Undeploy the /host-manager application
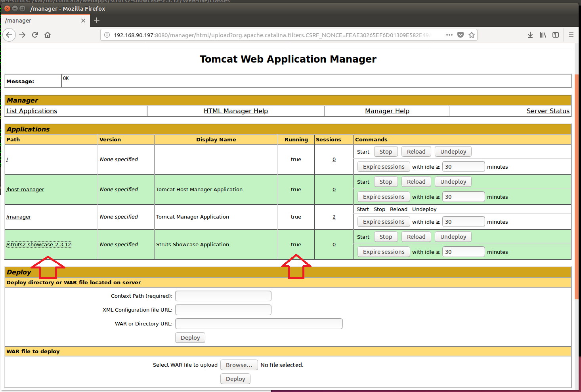Screen dimensions: 581x392 [453, 182]
